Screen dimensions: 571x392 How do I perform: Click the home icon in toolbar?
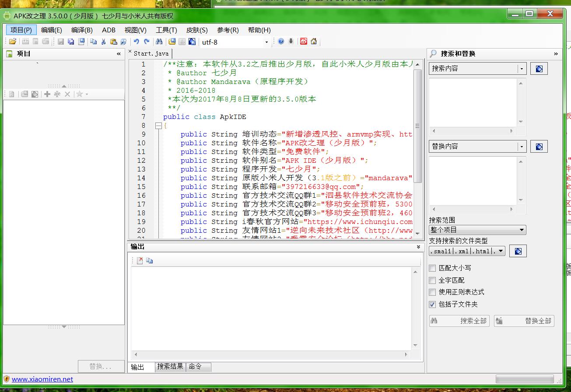point(314,42)
